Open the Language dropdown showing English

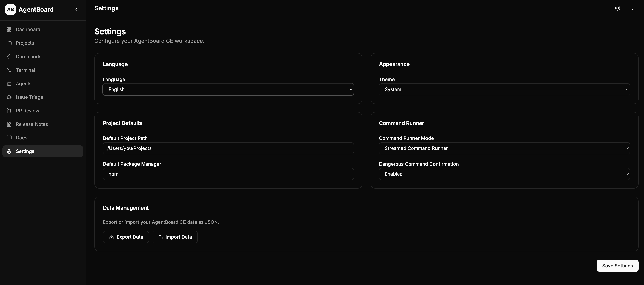click(x=228, y=89)
